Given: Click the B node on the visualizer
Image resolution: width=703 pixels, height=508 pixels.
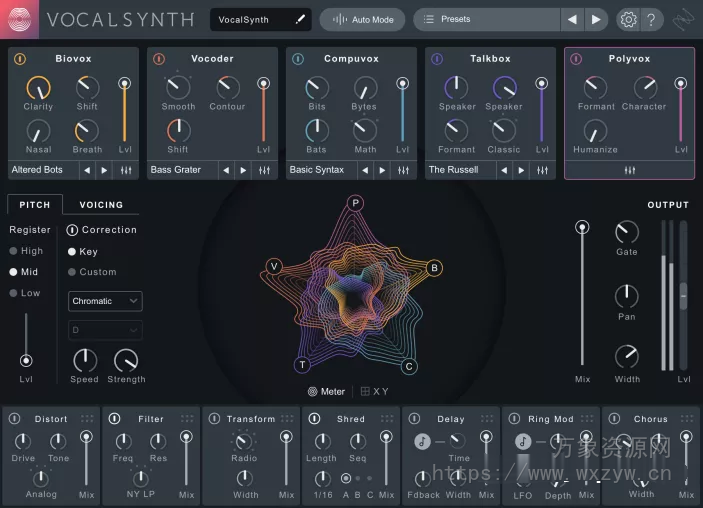Looking at the screenshot, I should point(434,268).
